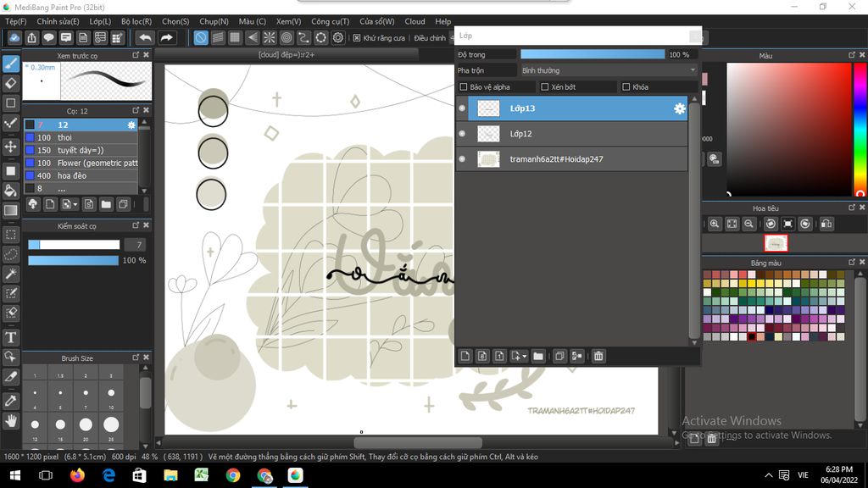Open the Lớp(L) menu
868x488 pixels.
[x=100, y=21]
